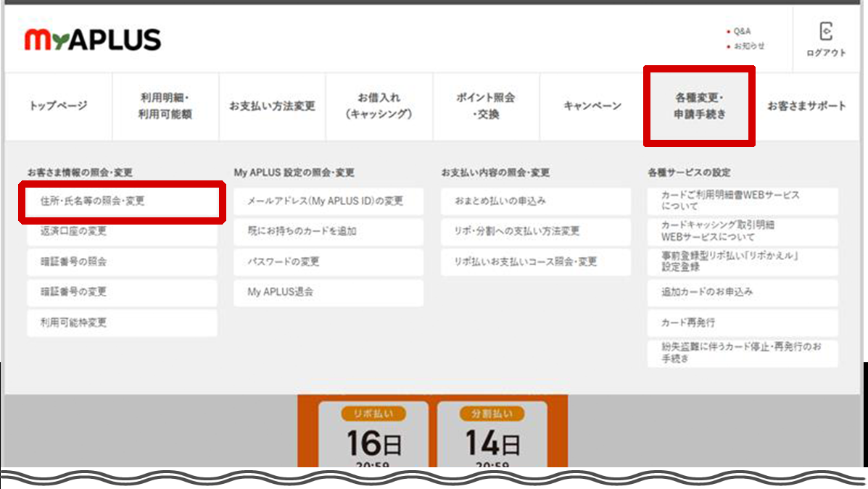Open the ポイント照会・交換 menu
Screen dimensions: 868x489
click(485, 106)
